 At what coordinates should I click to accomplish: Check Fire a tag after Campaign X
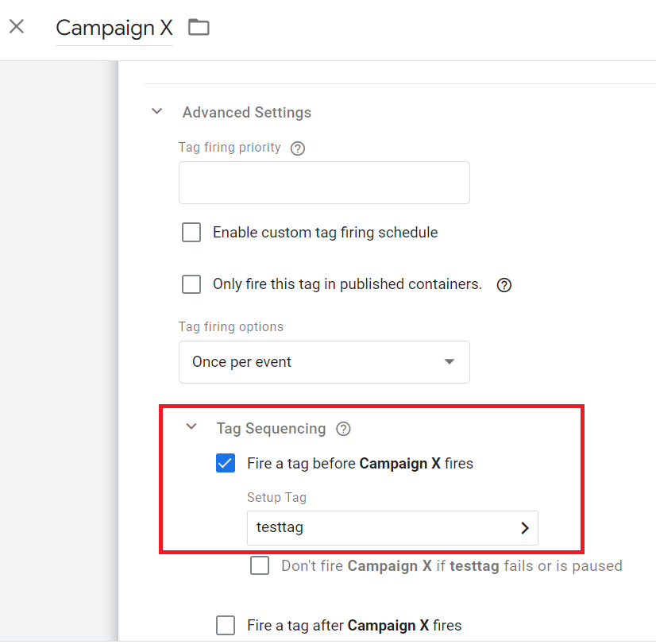(x=226, y=625)
